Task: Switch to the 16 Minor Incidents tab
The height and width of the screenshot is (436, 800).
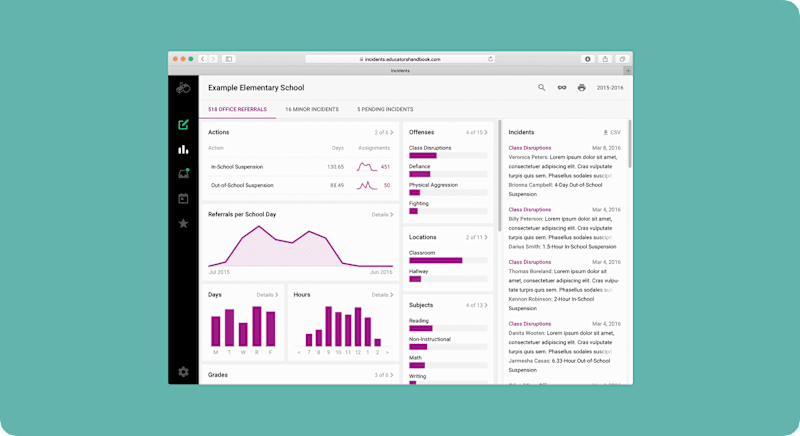Action: 312,109
